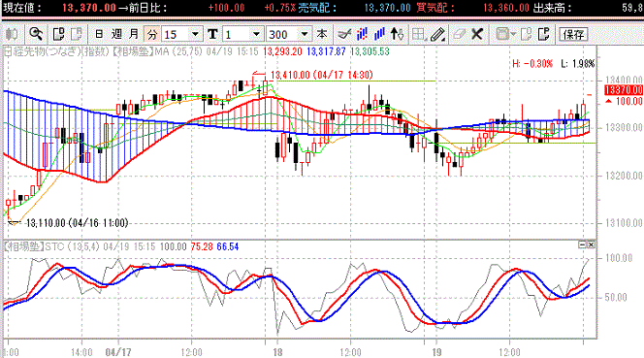This screenshot has width=644, height=358.
Task: Click the document icon marked with P
Action: (x=544, y=34)
